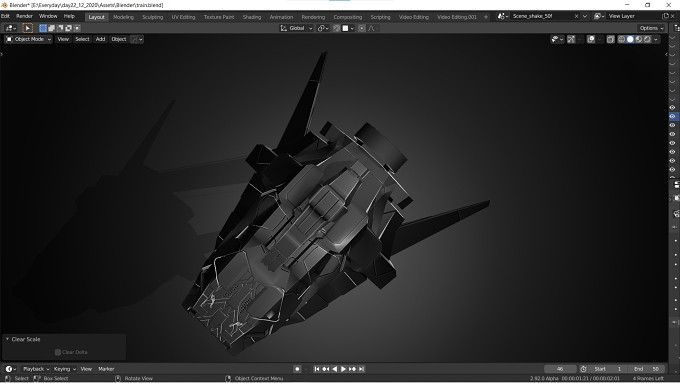This screenshot has height=383, width=680.
Task: Toggle the snap magnet icon
Action: (x=337, y=28)
